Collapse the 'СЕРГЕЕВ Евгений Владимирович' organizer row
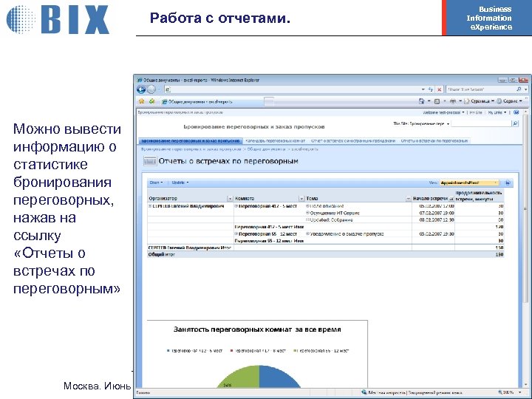 coord(150,206)
